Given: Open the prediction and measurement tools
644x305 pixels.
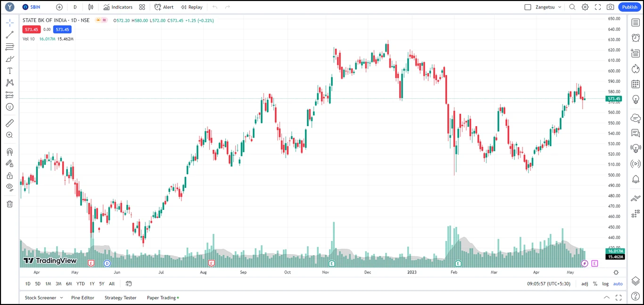Looking at the screenshot, I should [x=9, y=95].
